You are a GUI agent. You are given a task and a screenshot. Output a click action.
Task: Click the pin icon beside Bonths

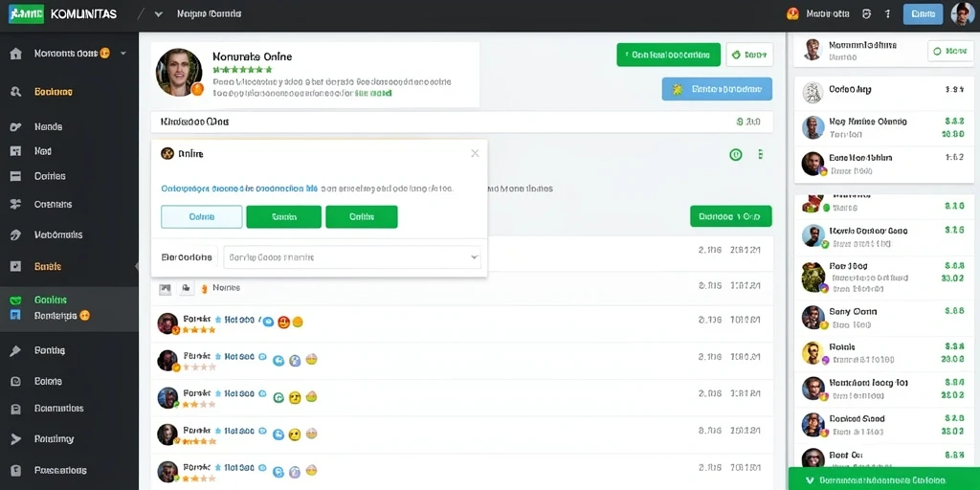point(16,350)
